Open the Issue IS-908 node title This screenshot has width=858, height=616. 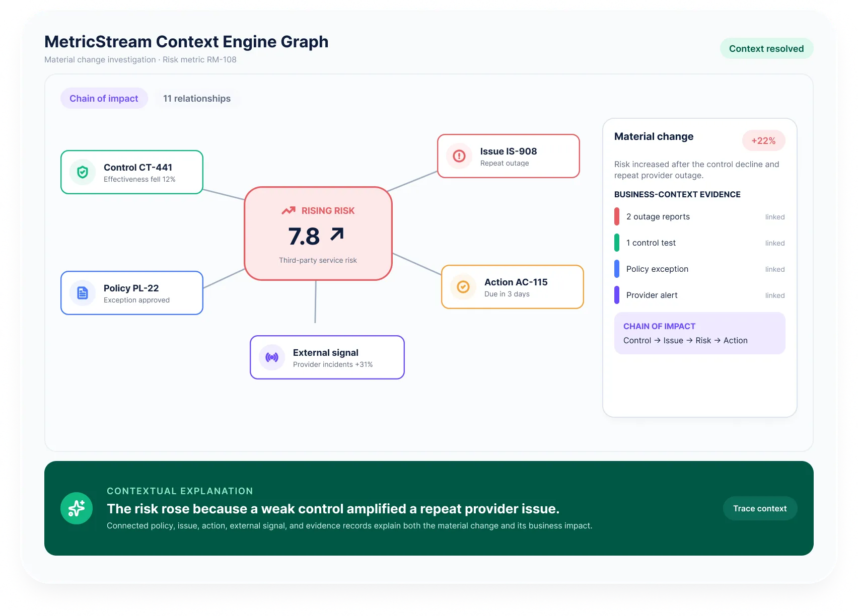[508, 151]
